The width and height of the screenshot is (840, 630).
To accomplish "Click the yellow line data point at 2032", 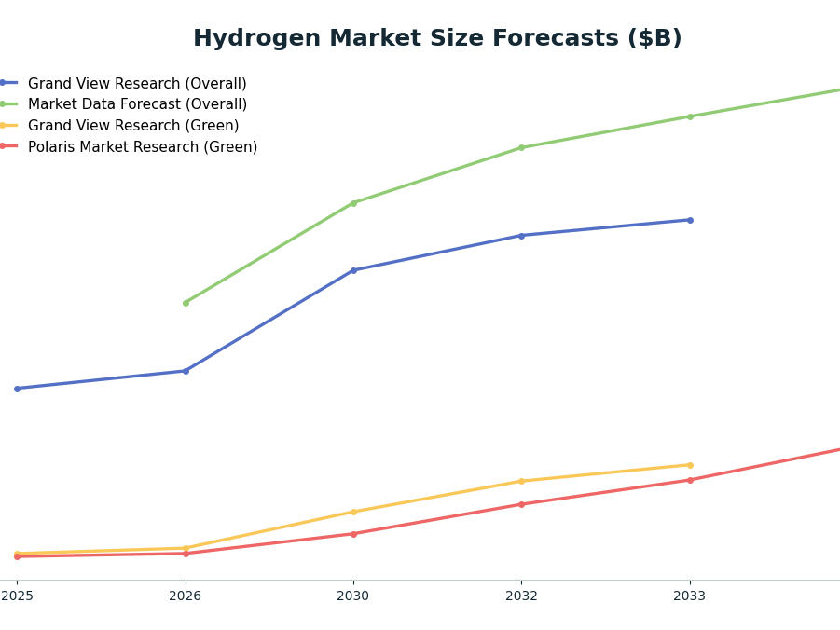I will (522, 481).
